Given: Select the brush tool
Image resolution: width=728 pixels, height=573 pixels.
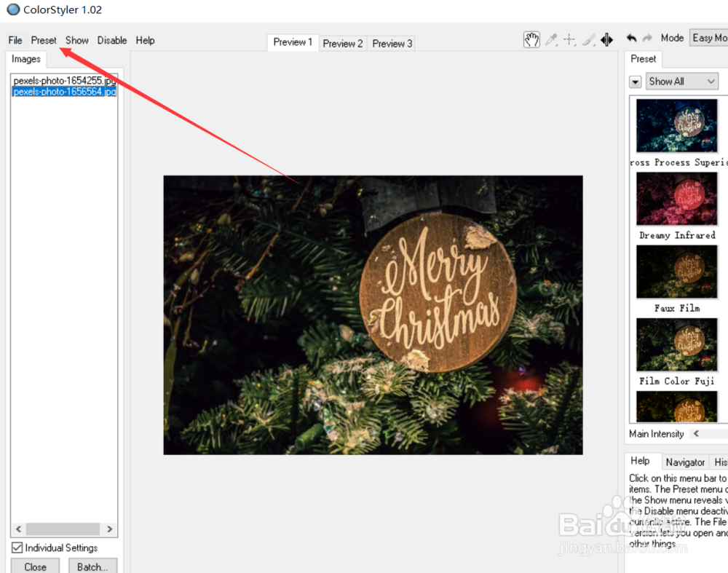Looking at the screenshot, I should click(589, 40).
